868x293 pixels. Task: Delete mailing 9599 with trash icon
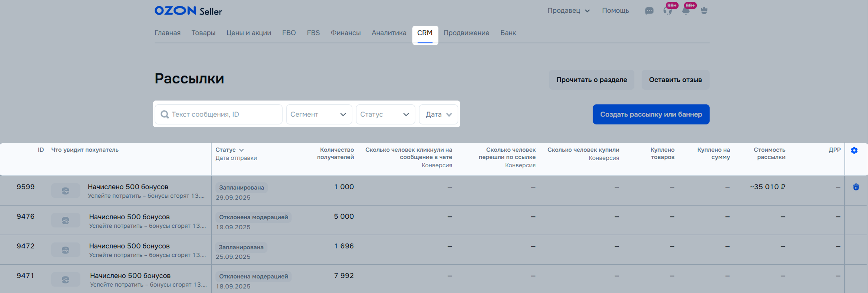(855, 187)
